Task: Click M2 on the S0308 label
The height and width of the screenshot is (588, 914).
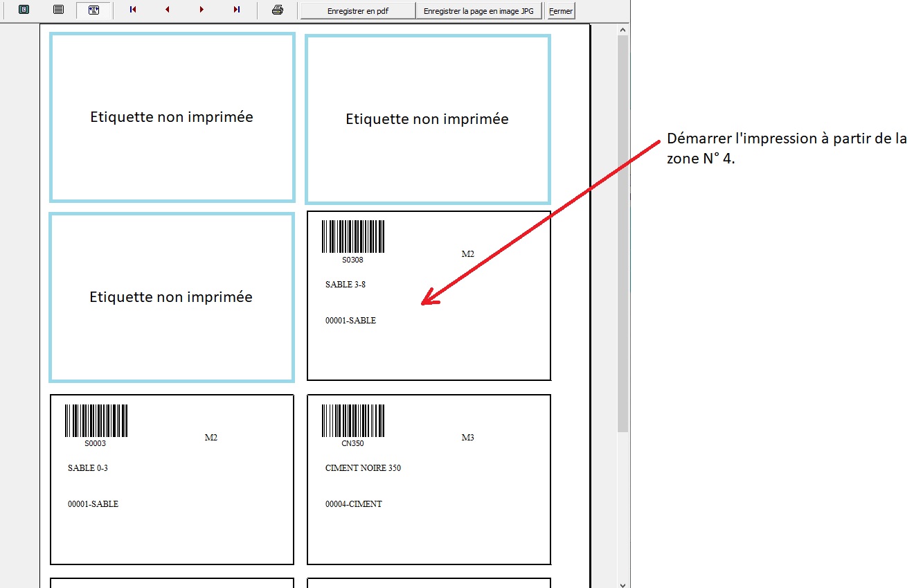Action: click(x=468, y=254)
